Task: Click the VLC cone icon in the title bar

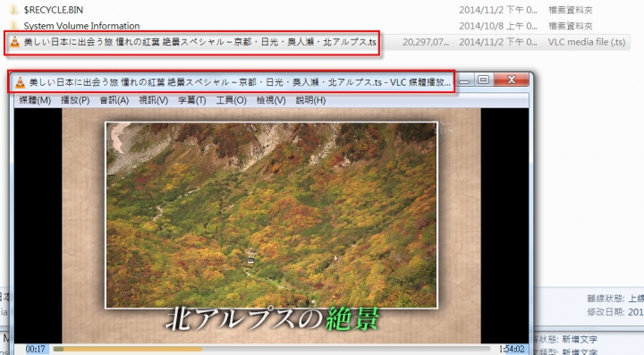Action: click(20, 82)
